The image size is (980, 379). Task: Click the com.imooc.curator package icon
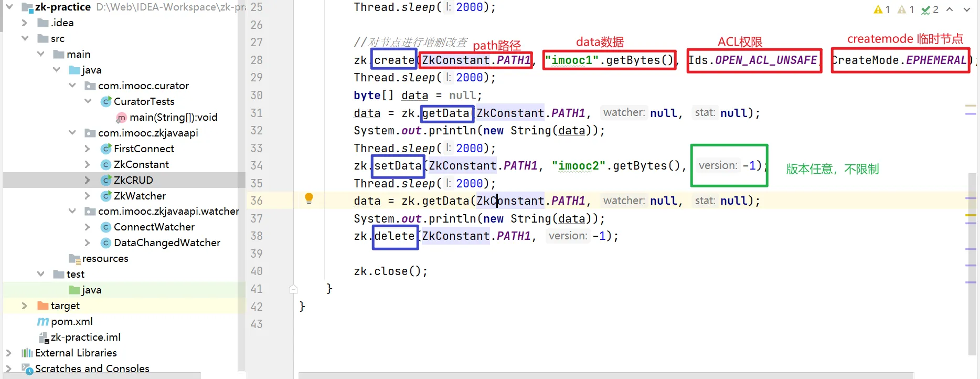pyautogui.click(x=90, y=86)
